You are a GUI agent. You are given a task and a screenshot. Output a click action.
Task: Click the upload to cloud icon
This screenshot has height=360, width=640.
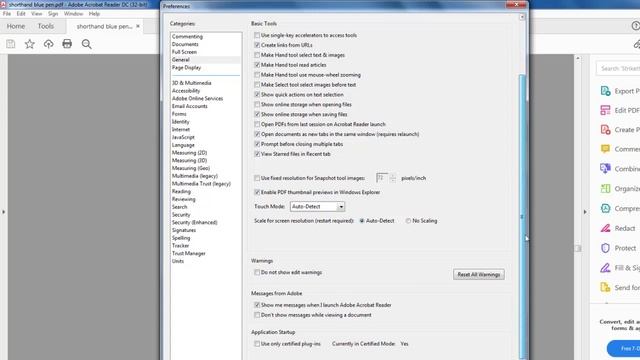(48, 44)
